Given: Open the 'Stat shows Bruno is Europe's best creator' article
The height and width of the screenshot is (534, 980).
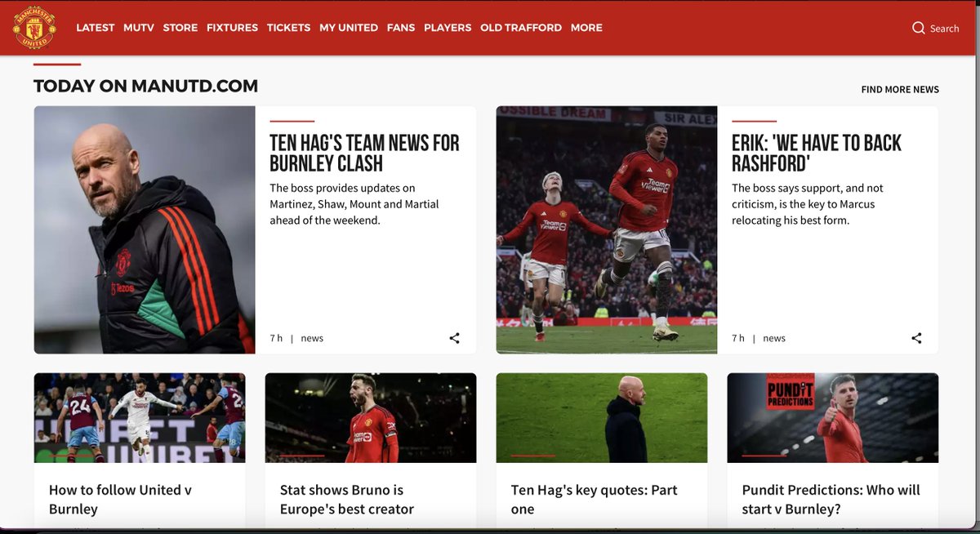Looking at the screenshot, I should click(346, 499).
